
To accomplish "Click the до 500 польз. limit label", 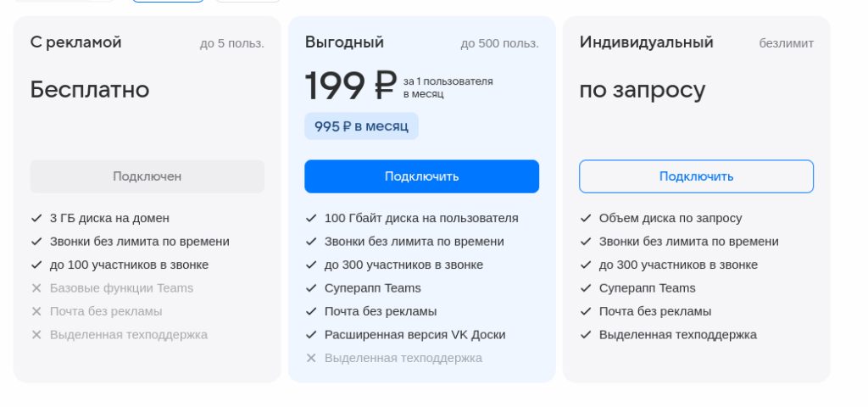I will point(499,43).
